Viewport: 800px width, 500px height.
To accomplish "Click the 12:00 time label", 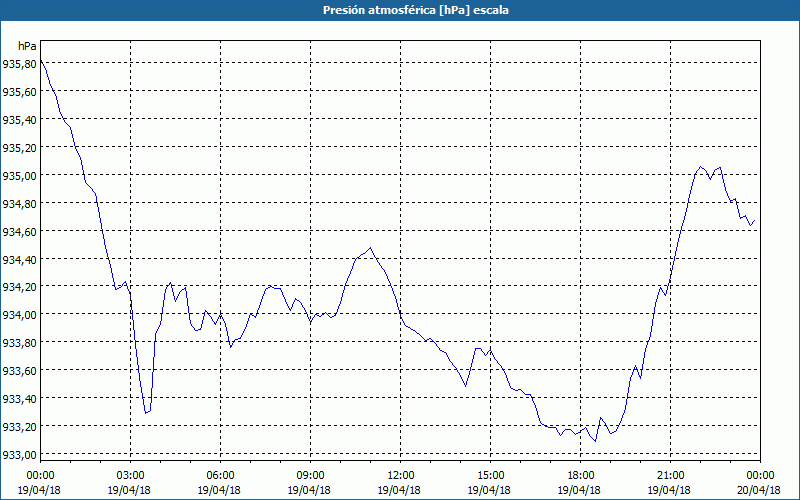I will [x=401, y=476].
